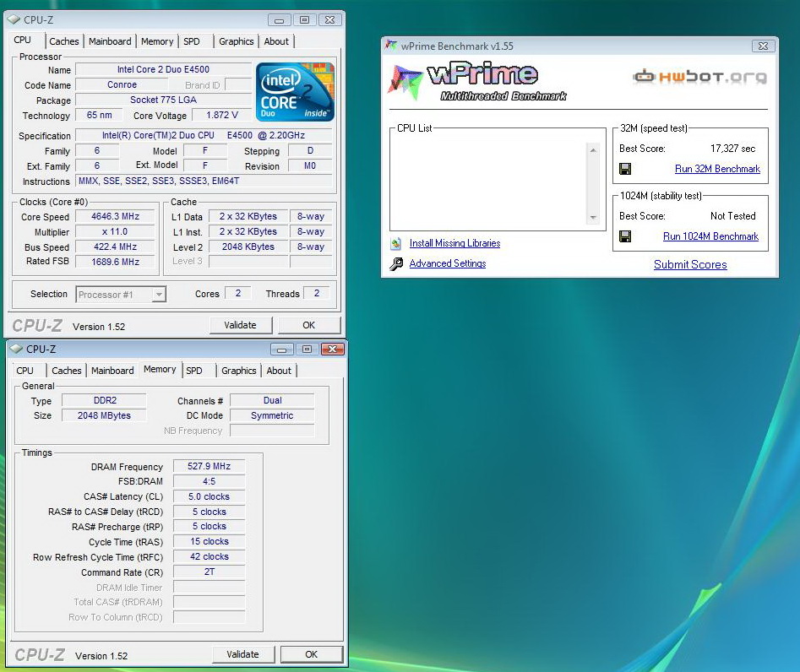Click the Level 2 cache value 2048 KBytes
Viewport: 800px width, 672px height.
[x=248, y=247]
